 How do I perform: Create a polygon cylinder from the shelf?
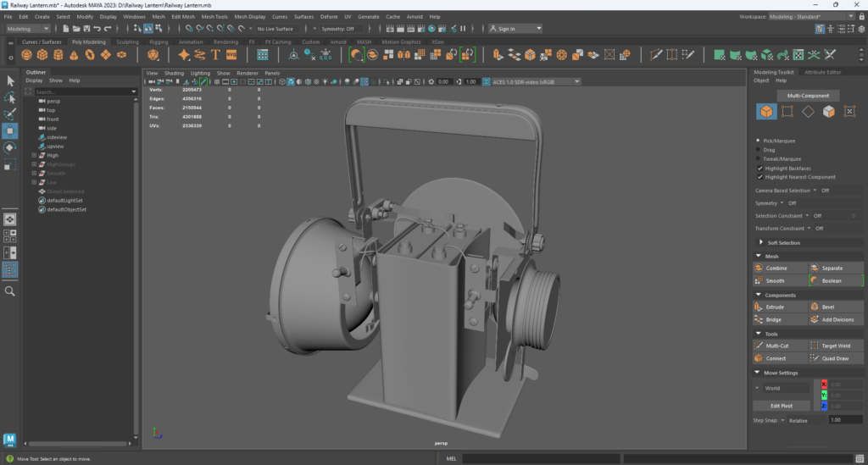(x=58, y=55)
